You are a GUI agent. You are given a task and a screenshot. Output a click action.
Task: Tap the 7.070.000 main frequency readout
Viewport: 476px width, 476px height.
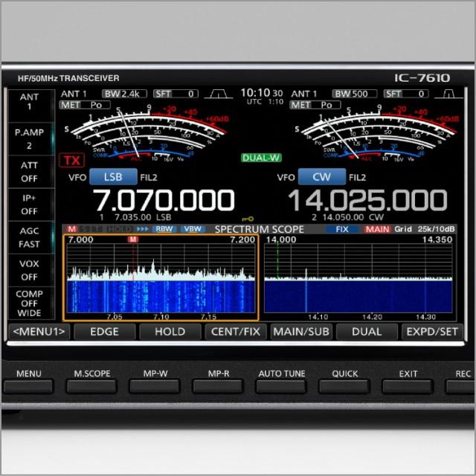tap(163, 201)
